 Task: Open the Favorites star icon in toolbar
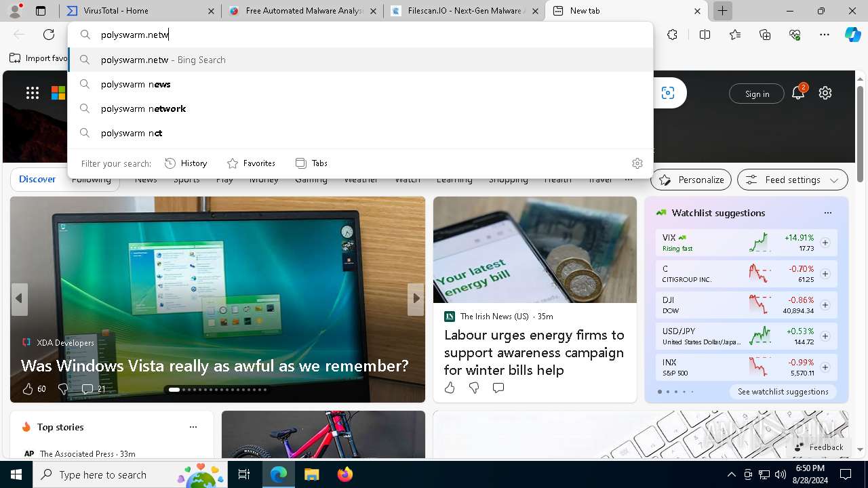coord(735,35)
